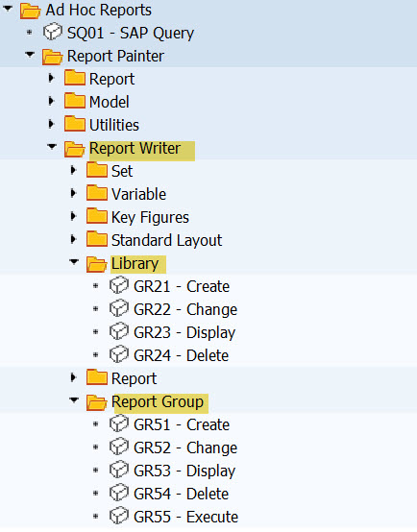
Task: Open GR22 - Change library transaction
Action: tap(185, 310)
